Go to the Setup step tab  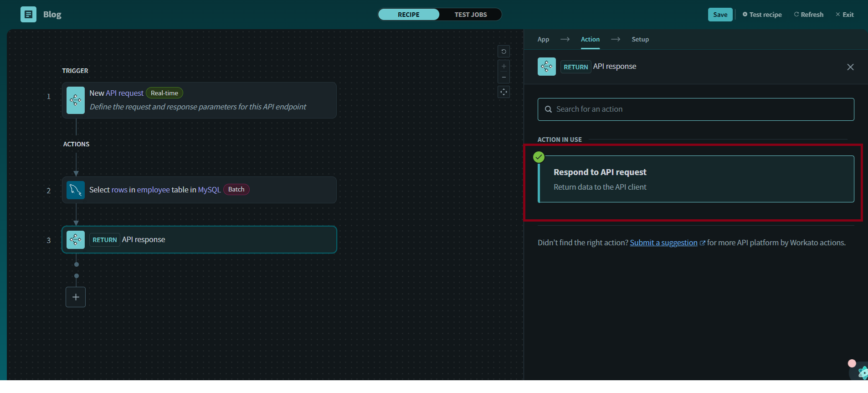click(x=640, y=39)
